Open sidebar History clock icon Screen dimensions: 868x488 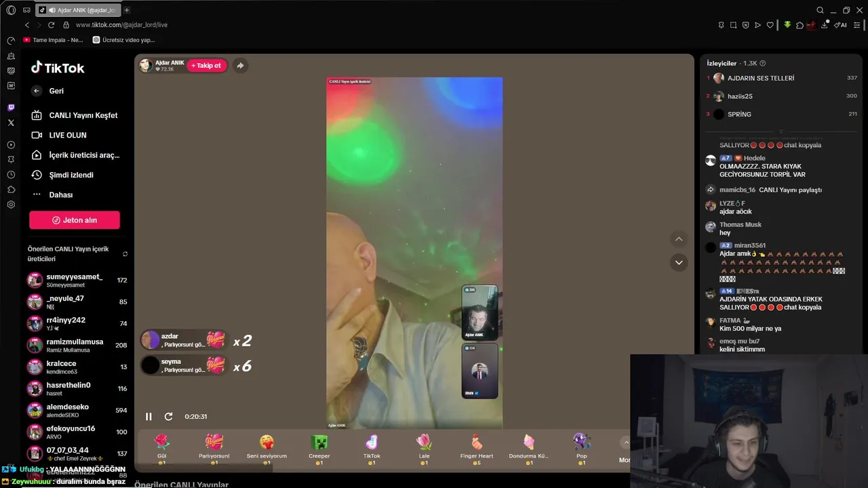[11, 175]
